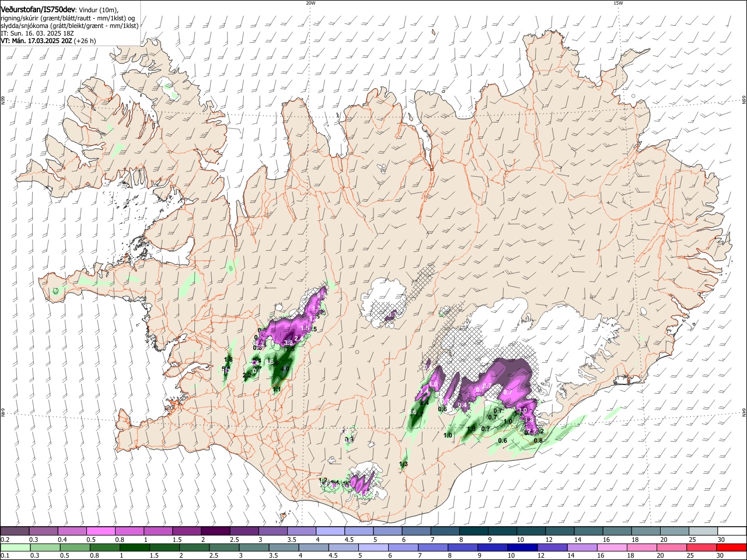The height and width of the screenshot is (560, 747).
Task: Click the light pink 16 swatch in bottom legend row
Action: coord(612,548)
